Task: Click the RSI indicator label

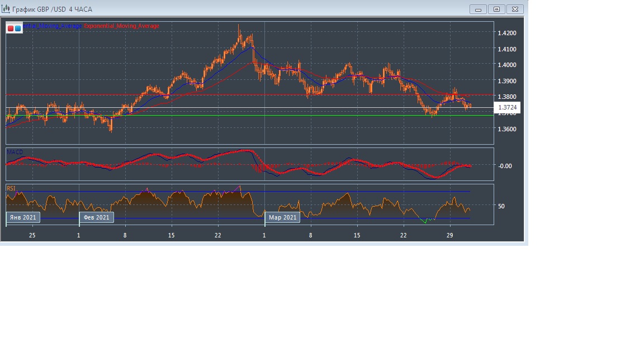Action: coord(11,189)
